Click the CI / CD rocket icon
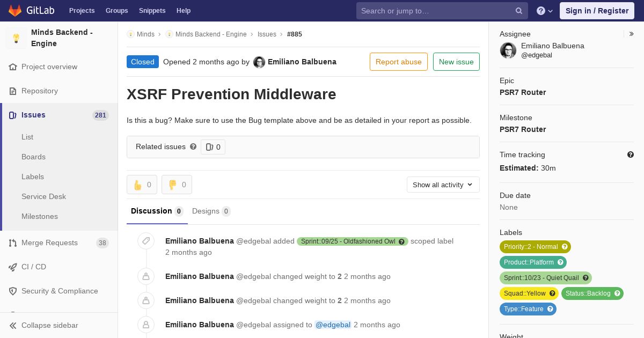This screenshot has height=338, width=644. [13, 267]
